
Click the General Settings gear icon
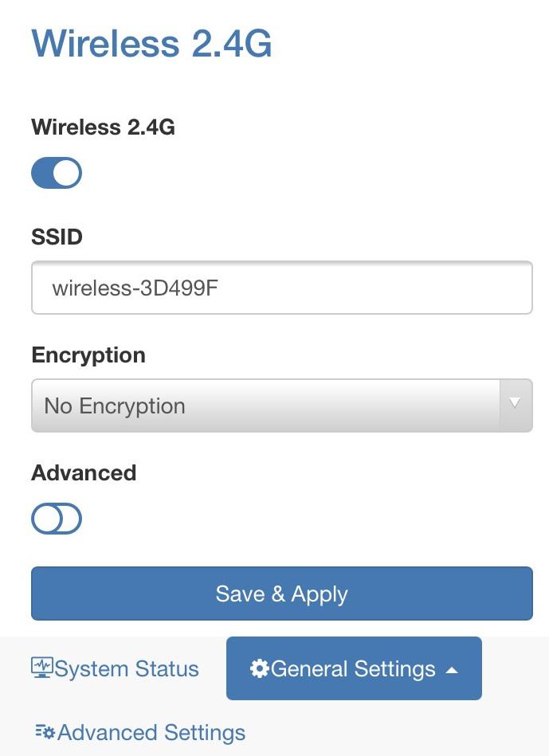260,668
